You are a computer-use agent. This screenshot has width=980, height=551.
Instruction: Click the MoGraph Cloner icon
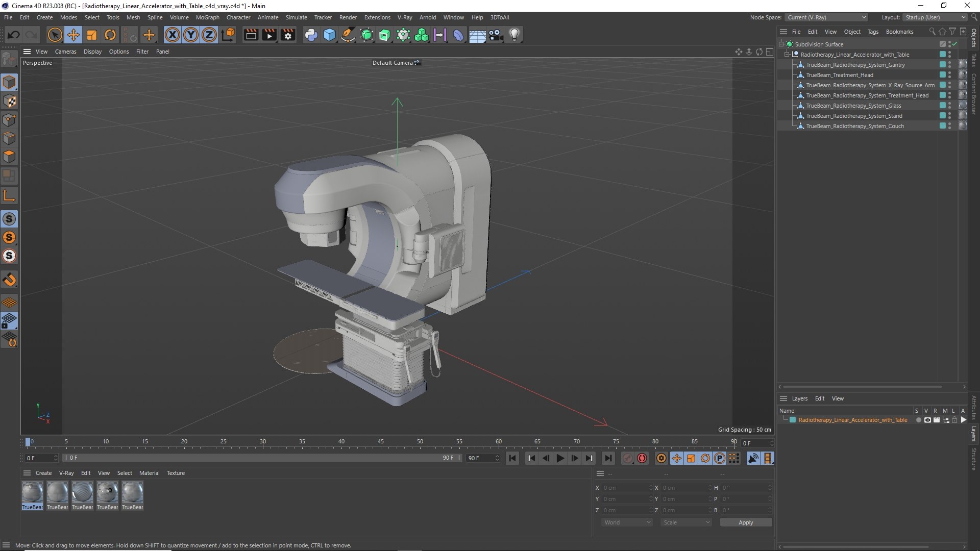point(422,35)
